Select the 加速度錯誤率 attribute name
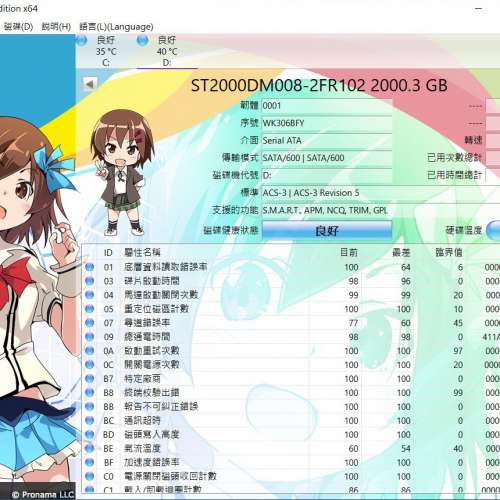The height and width of the screenshot is (500, 500). (152, 463)
